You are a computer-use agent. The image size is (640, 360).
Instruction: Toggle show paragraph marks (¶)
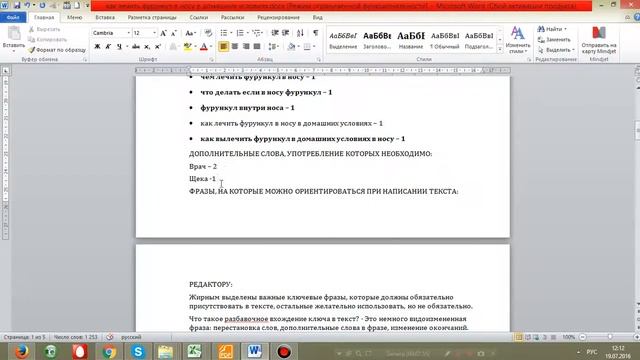click(316, 33)
